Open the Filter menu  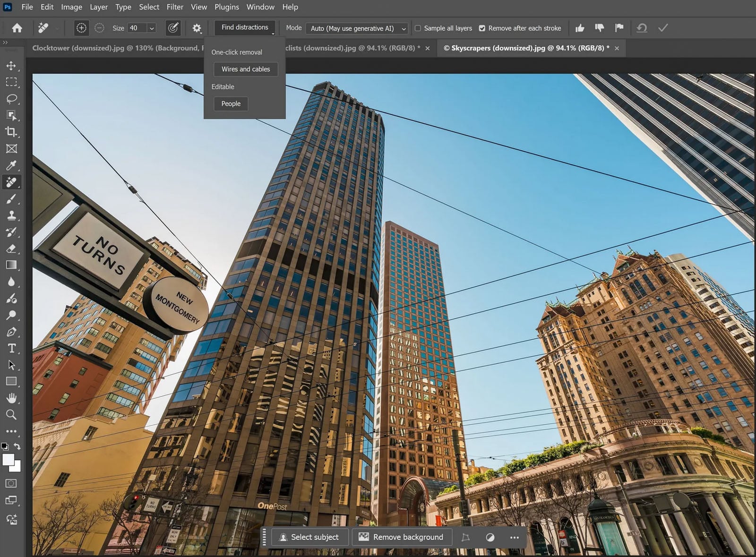tap(175, 7)
